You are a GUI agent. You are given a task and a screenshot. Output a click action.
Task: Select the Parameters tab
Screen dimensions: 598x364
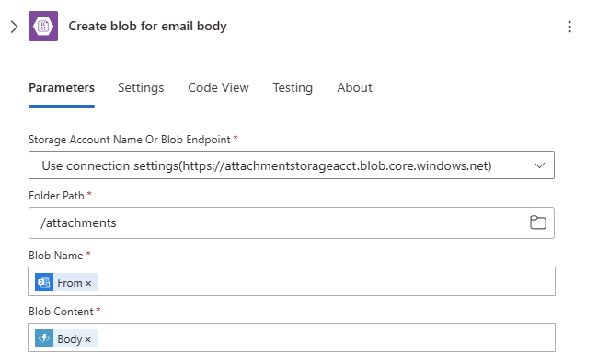pos(62,87)
